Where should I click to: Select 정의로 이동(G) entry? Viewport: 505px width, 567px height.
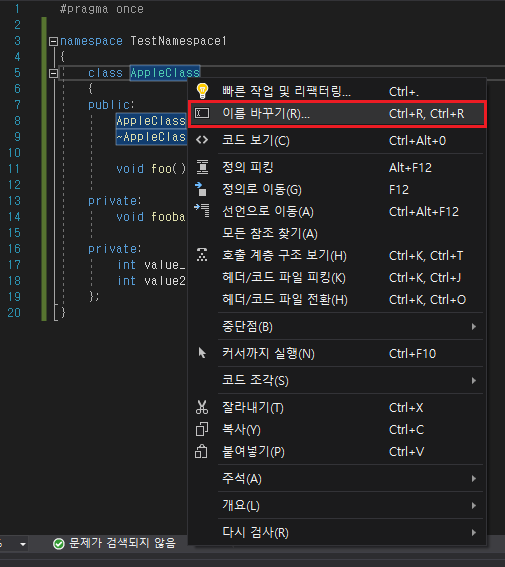pos(337,189)
